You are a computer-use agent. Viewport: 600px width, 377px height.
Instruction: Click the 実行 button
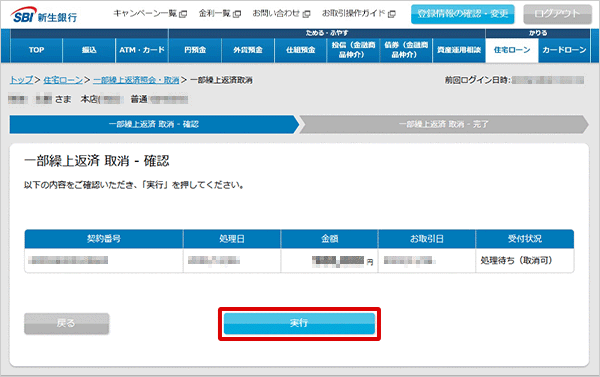point(299,323)
